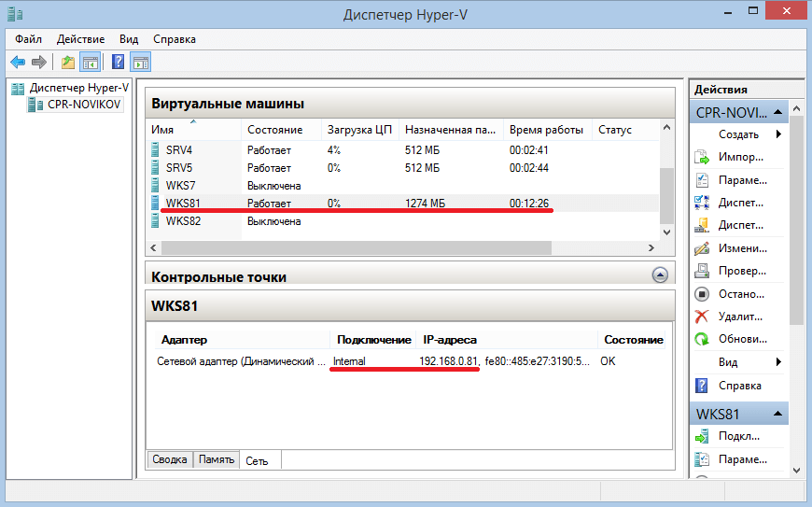Expand the Вид submenu in Actions
This screenshot has width=812, height=507.
coord(778,362)
